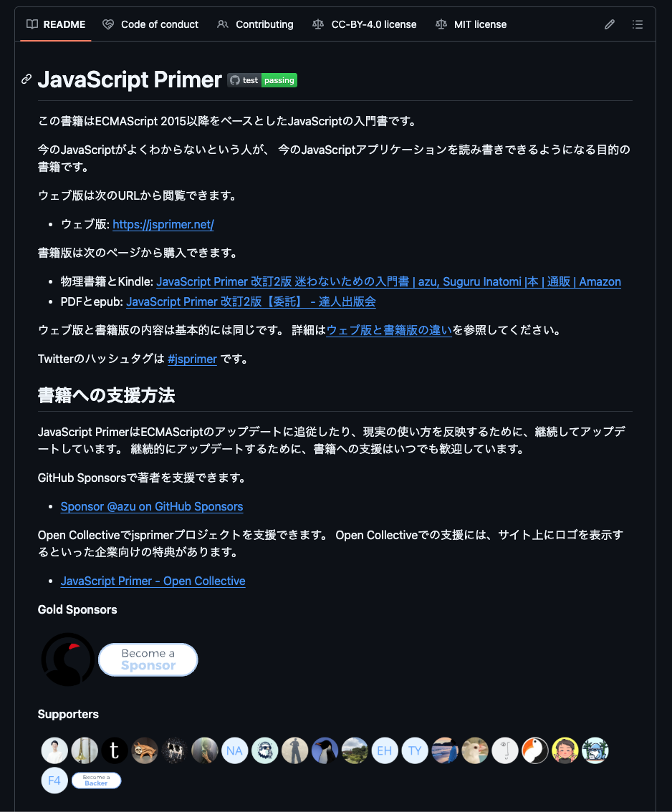Click the 'F4' supporter avatar
The height and width of the screenshot is (812, 672).
[54, 780]
